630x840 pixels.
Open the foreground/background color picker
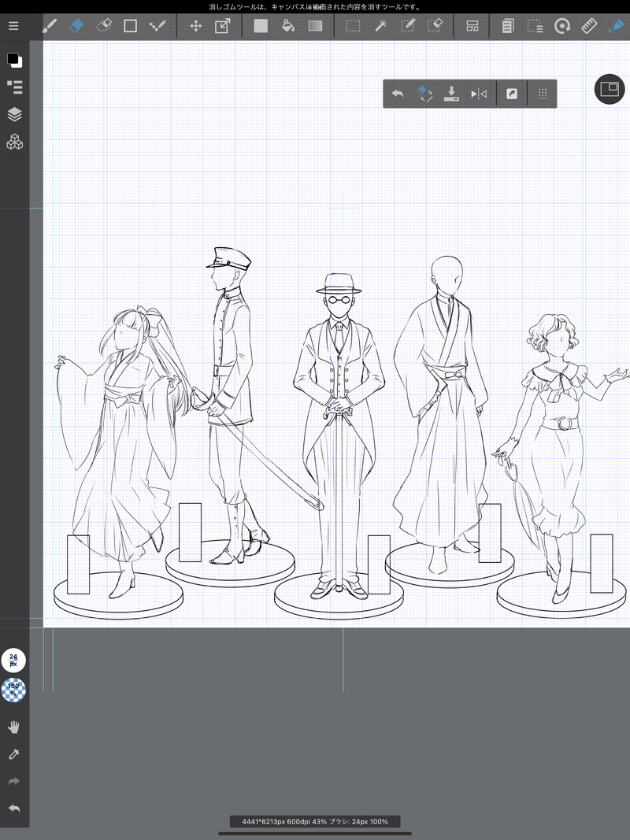pyautogui.click(x=14, y=60)
